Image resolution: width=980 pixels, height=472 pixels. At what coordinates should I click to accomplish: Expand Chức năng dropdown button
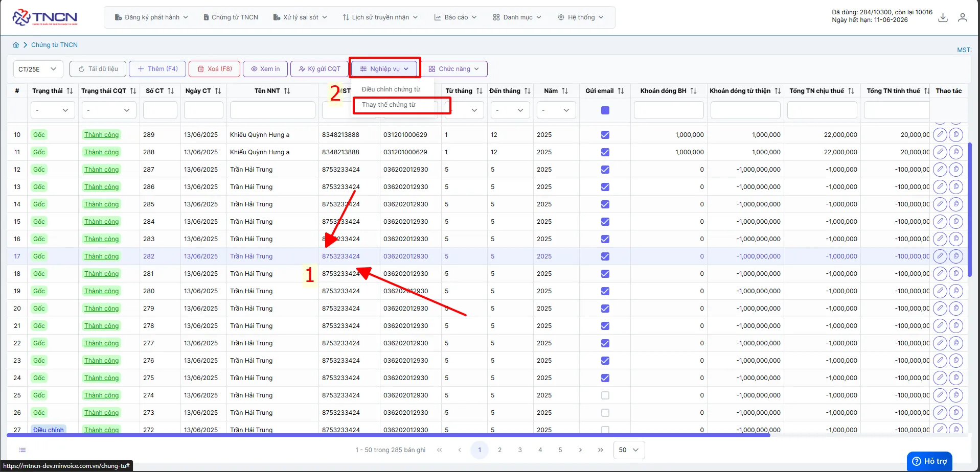click(454, 69)
